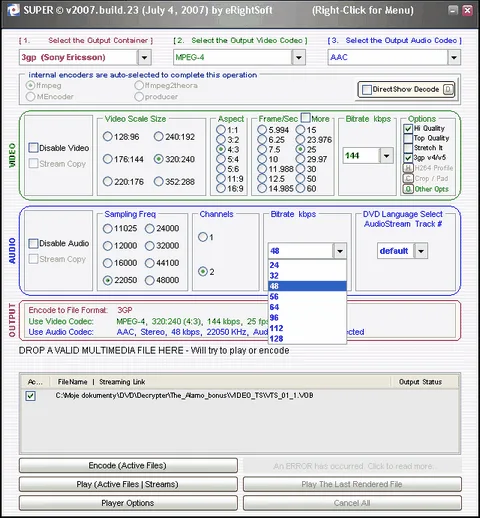Tick the More frame rates checkbox

(305, 118)
